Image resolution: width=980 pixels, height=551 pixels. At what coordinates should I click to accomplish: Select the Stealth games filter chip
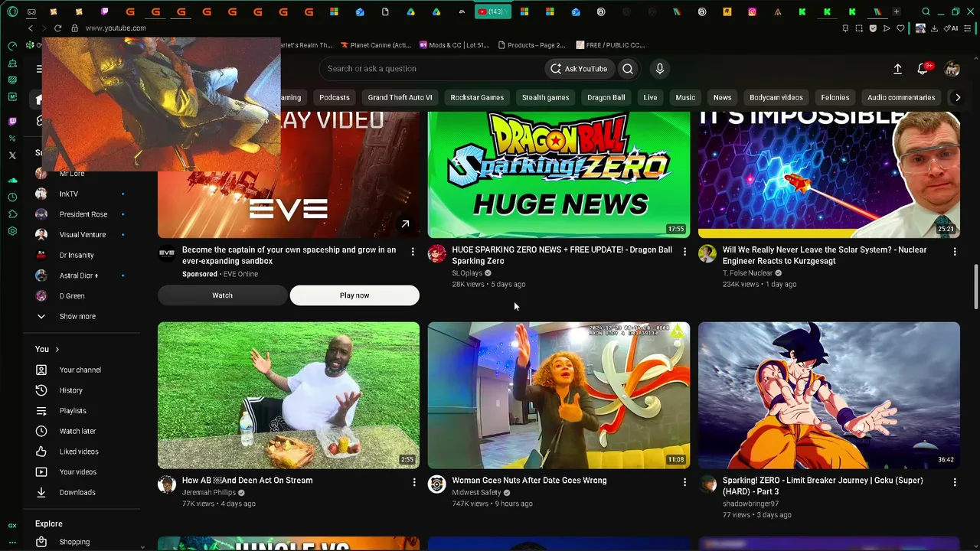coord(545,97)
